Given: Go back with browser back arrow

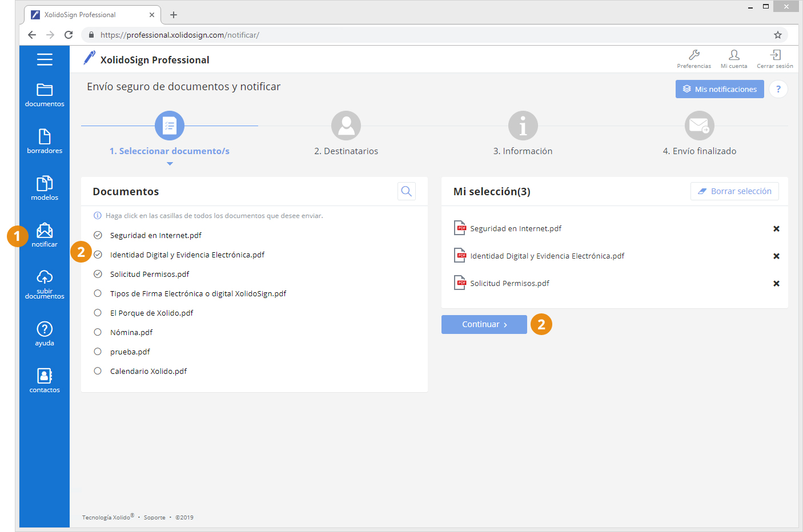Looking at the screenshot, I should point(32,35).
